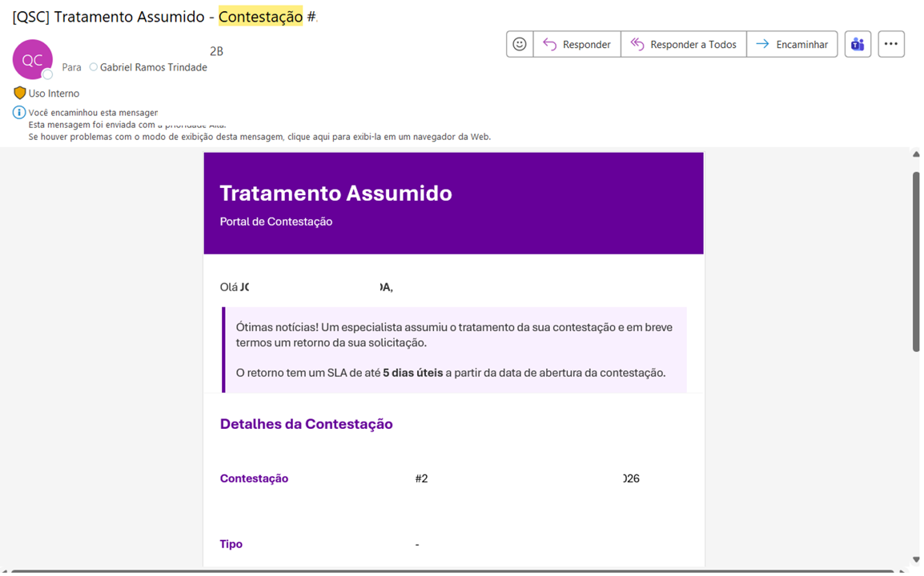
Task: Open more actions via the ellipsis menu
Action: coord(890,44)
